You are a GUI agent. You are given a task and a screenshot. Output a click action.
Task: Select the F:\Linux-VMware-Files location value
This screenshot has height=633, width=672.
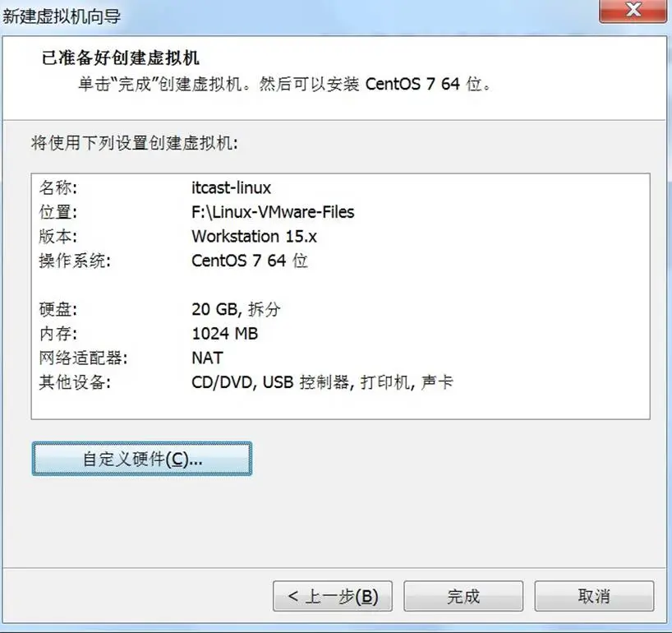coord(273,212)
